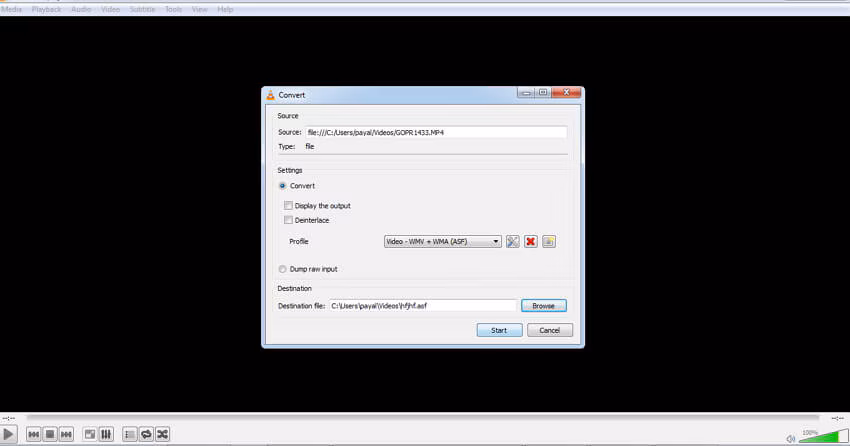Open the Media menu
This screenshot has height=446, width=850.
click(11, 9)
